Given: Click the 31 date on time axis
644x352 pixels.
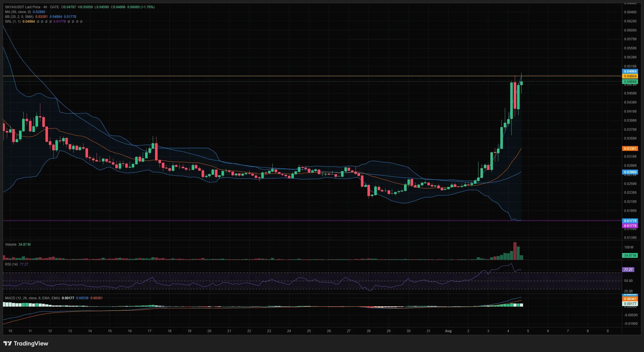Looking at the screenshot, I should pyautogui.click(x=428, y=331).
